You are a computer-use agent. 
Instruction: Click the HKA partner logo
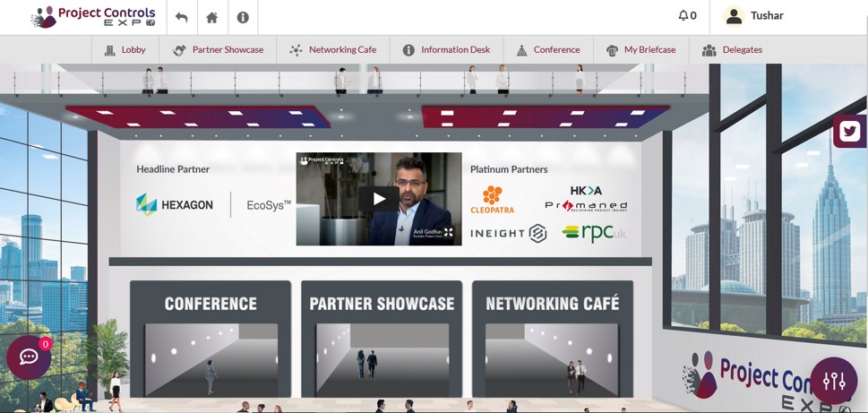coord(586,191)
